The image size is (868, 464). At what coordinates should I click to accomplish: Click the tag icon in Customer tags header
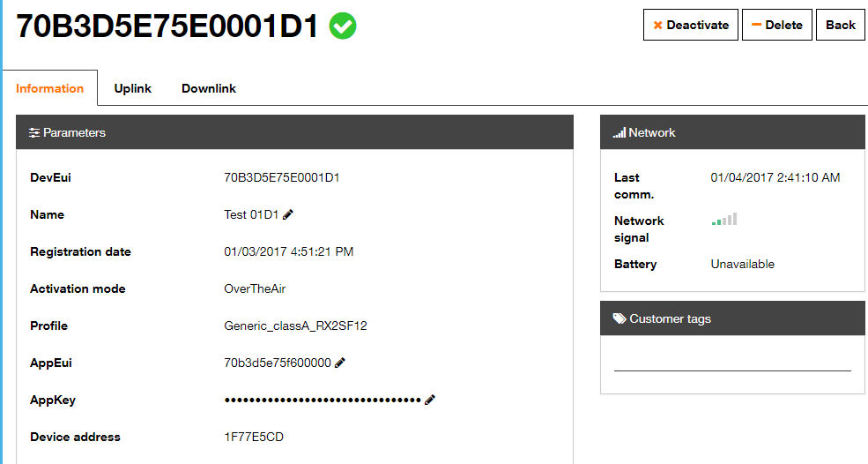click(619, 318)
